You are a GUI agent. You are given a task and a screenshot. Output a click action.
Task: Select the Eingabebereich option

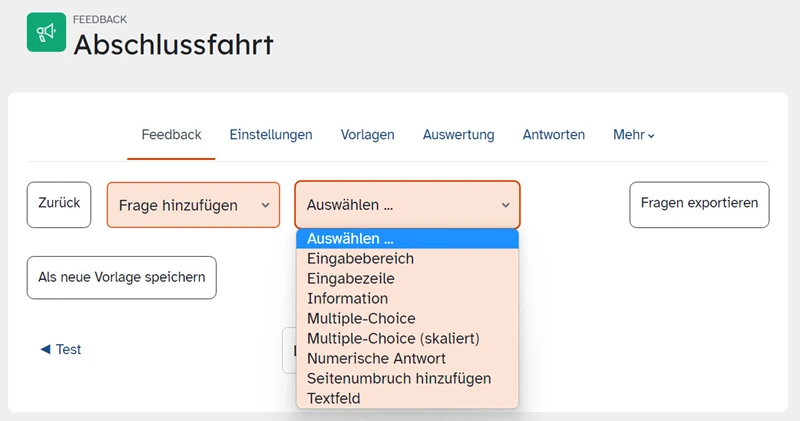point(360,258)
